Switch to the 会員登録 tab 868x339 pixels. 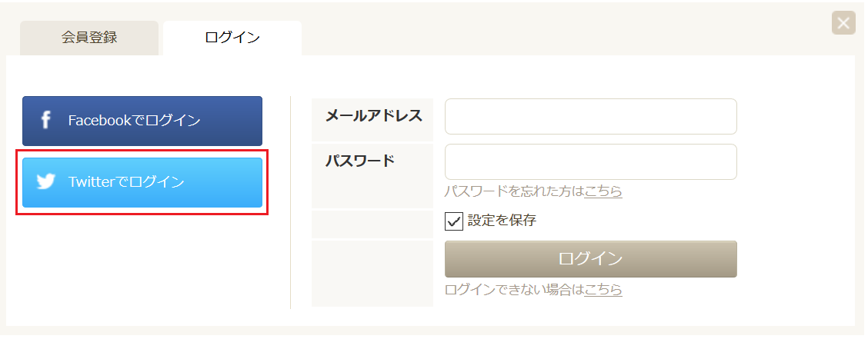89,38
